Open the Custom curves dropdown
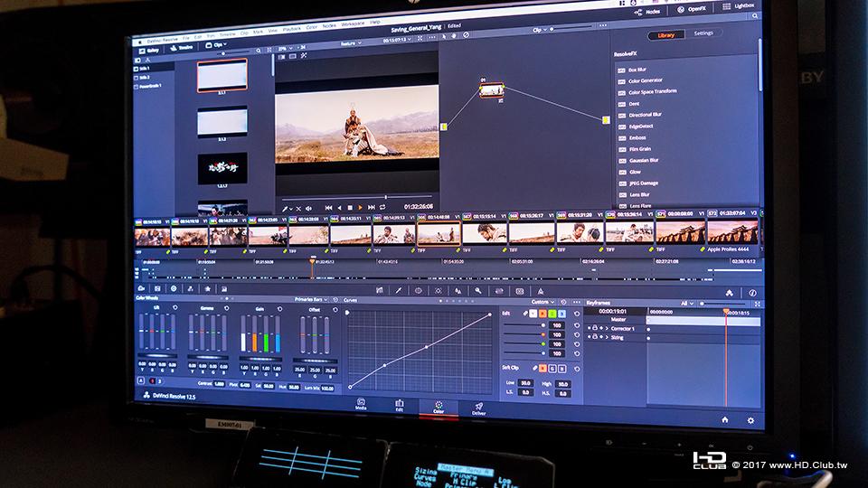868x488 pixels. point(542,302)
